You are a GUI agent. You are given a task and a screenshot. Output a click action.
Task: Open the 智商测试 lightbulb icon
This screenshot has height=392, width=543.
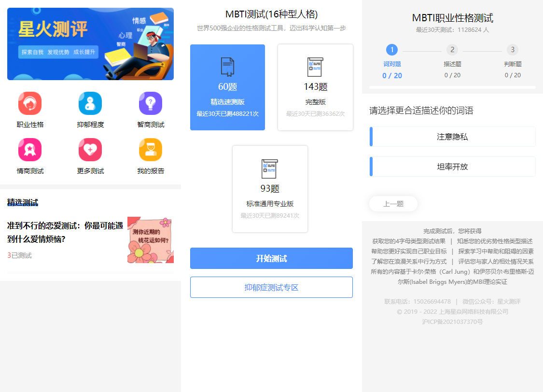(x=151, y=103)
